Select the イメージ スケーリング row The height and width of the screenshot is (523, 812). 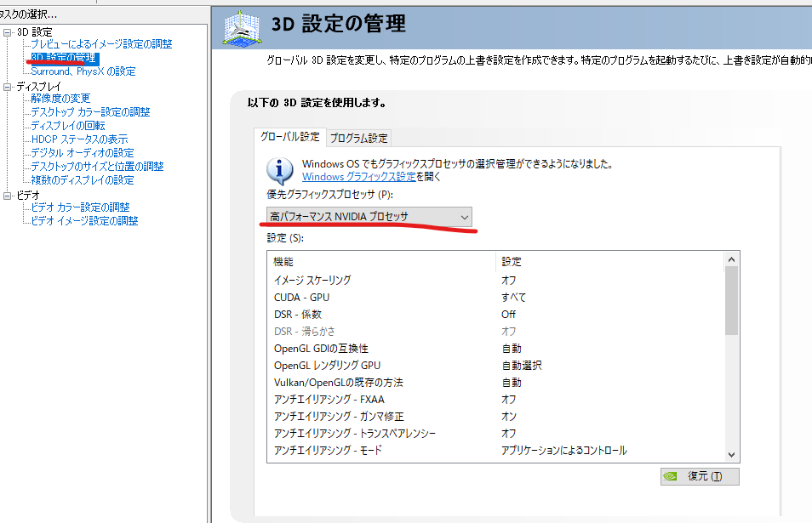click(x=495, y=280)
